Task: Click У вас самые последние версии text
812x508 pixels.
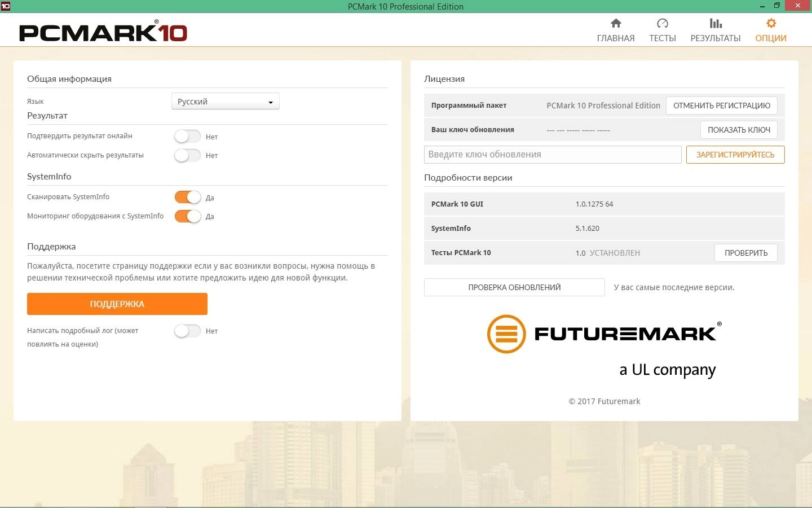Action: click(x=674, y=287)
